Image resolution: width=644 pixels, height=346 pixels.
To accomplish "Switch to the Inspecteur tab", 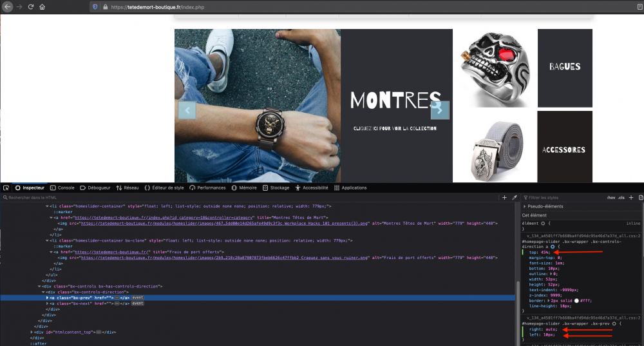I will 30,187.
